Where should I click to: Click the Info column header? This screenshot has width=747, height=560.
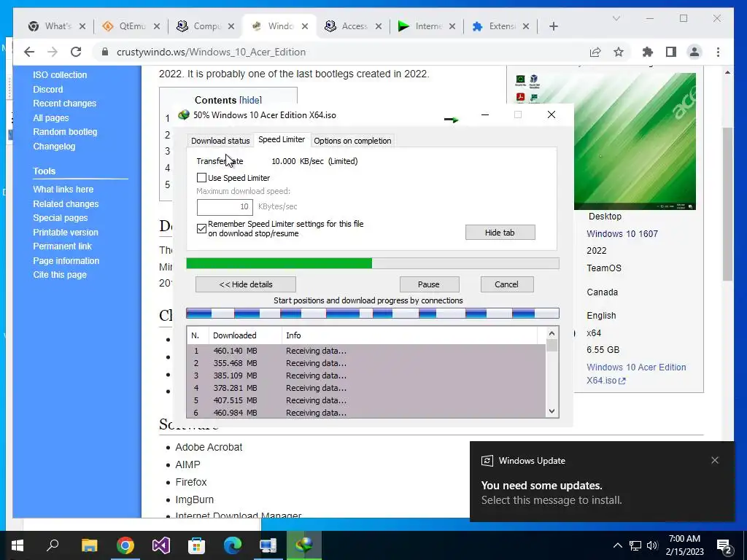point(410,335)
